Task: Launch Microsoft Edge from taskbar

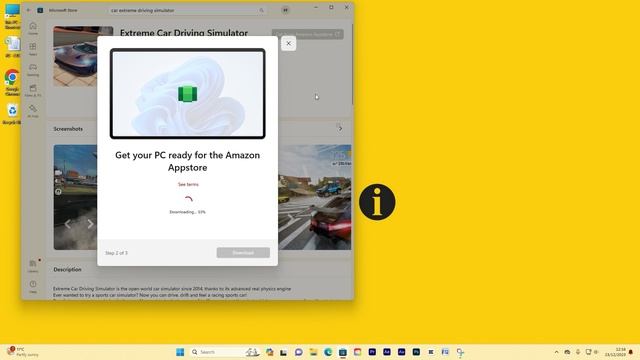Action: (x=328, y=352)
